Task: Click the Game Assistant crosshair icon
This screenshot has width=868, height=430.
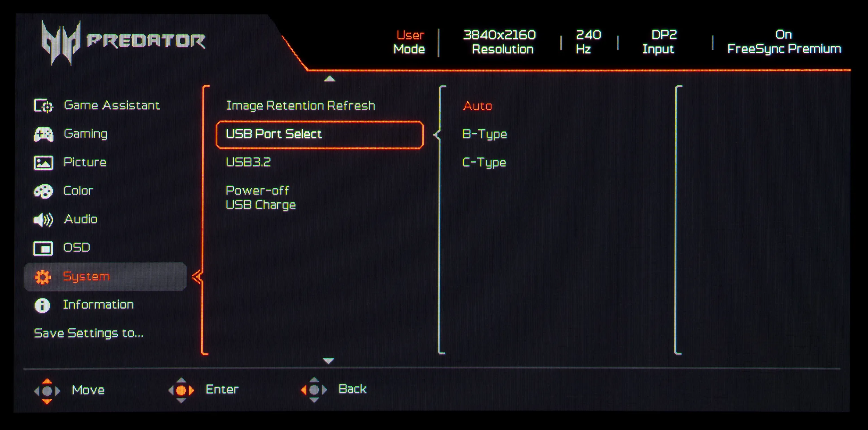Action: (43, 106)
